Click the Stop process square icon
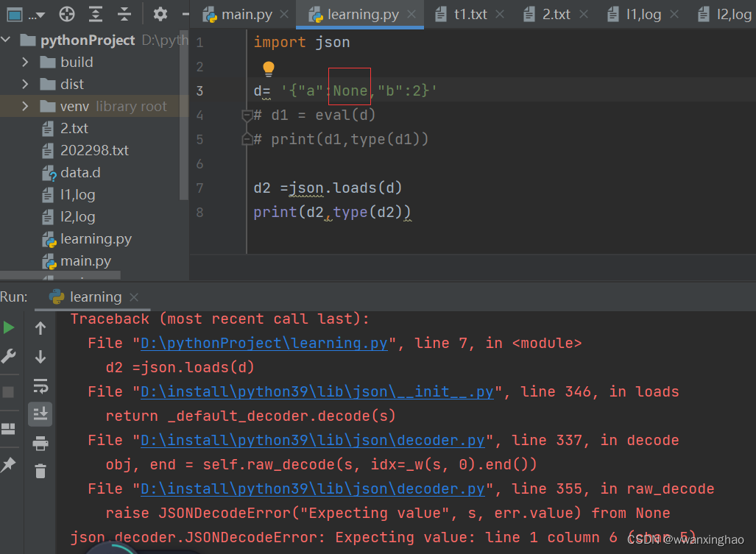 (x=8, y=392)
